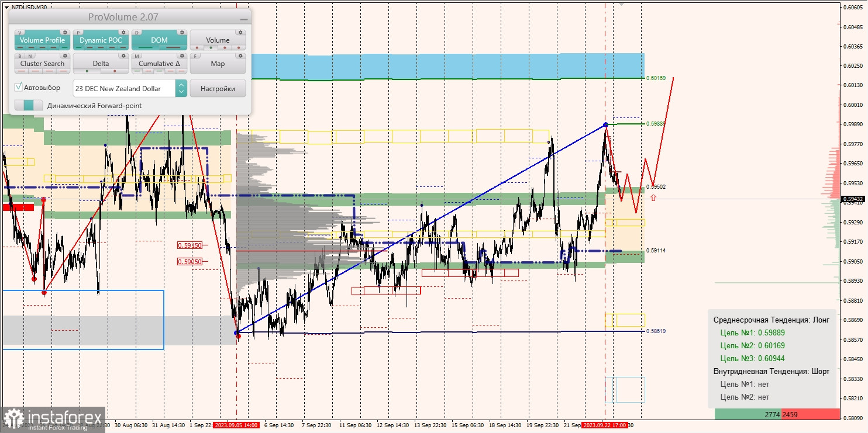Viewport: 868px width, 433px height.
Task: Click the green 2774 volume bar
Action: click(748, 414)
